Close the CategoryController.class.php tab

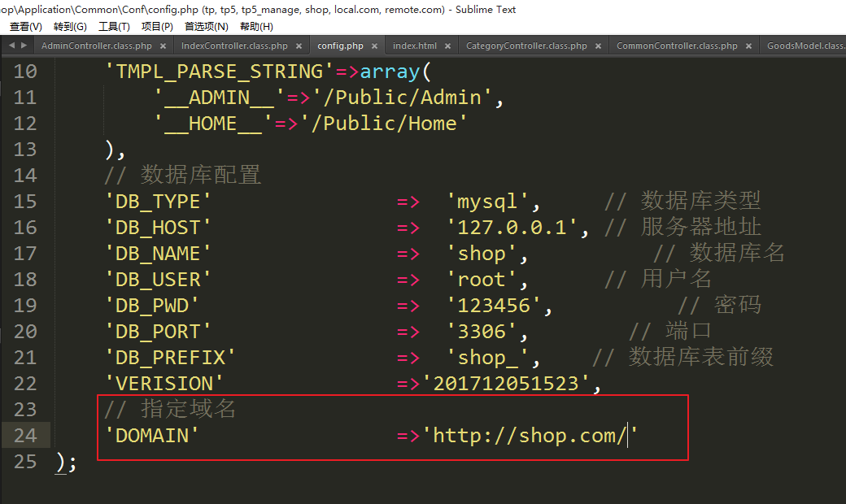[599, 46]
